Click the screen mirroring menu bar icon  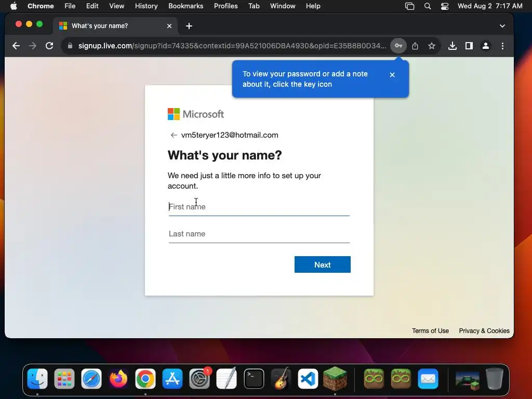tap(409, 6)
